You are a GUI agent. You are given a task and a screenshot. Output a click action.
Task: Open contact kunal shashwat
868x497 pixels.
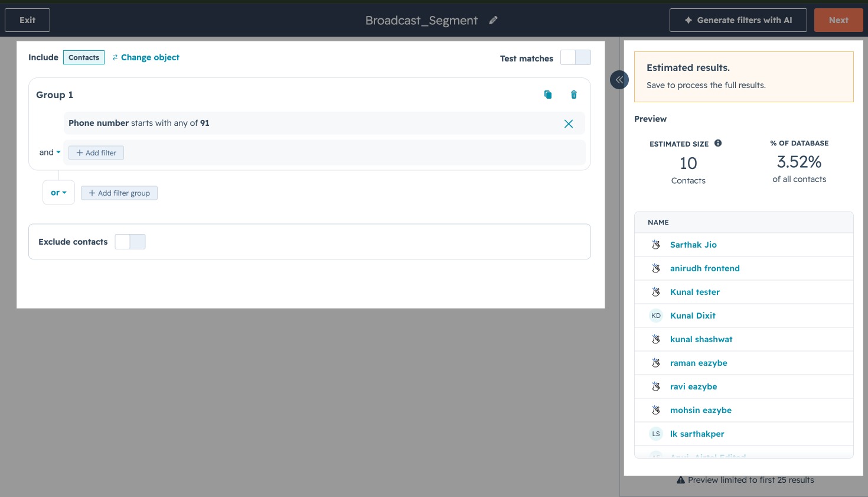701,339
